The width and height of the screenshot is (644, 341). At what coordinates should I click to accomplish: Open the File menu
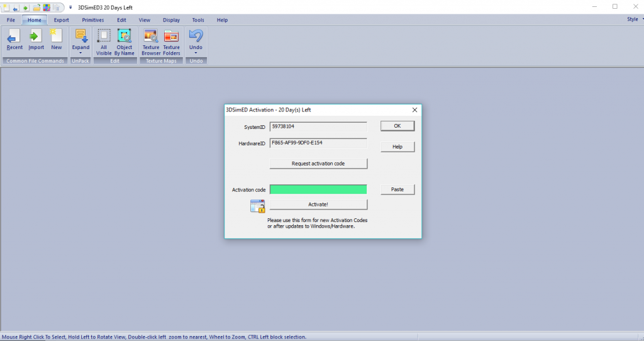(x=11, y=20)
